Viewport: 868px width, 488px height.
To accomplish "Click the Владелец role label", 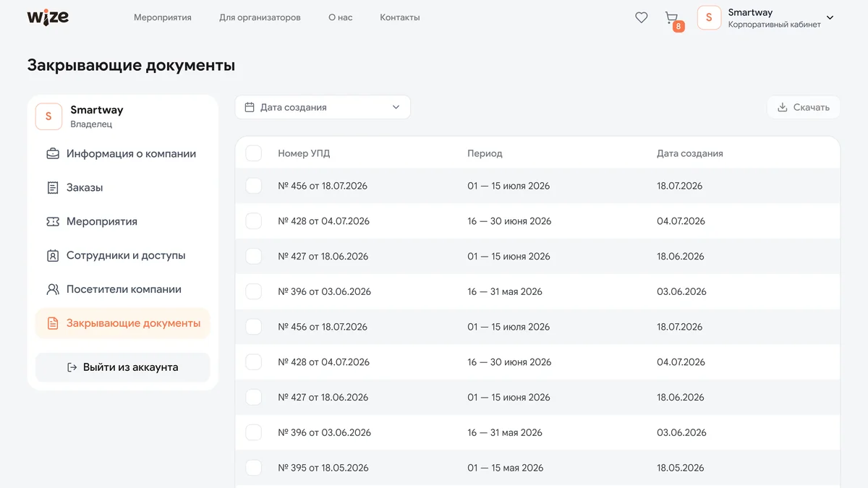I will 91,124.
